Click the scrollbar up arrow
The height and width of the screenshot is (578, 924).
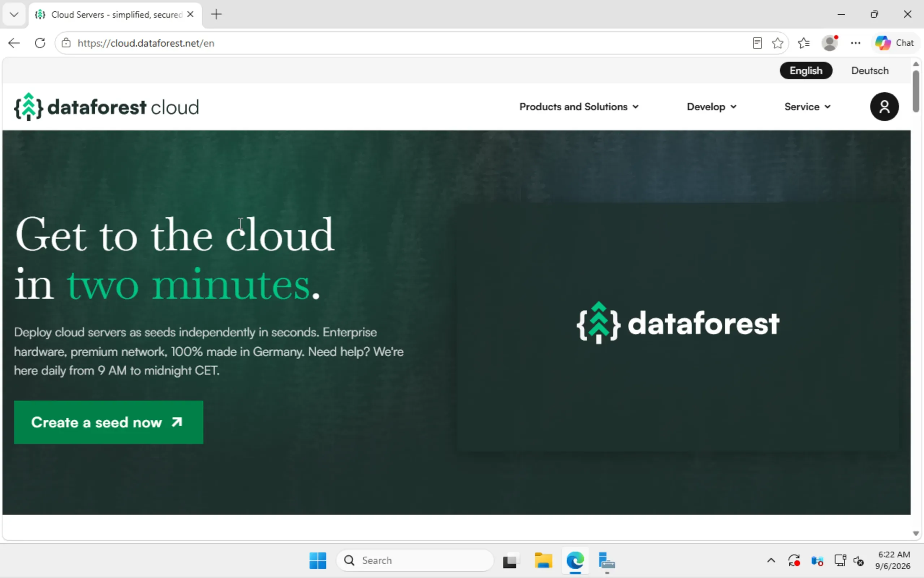916,64
